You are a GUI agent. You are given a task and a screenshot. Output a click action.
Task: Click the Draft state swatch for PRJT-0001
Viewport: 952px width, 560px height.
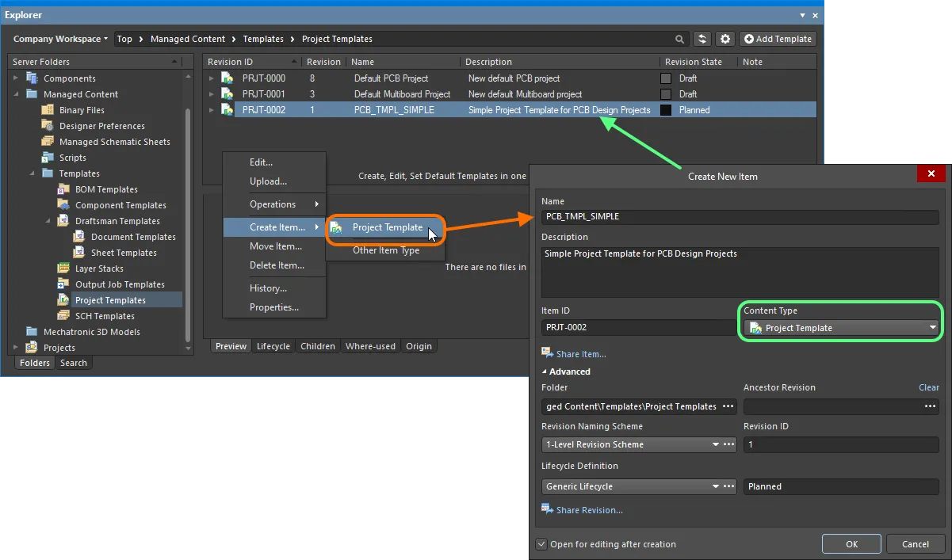click(x=666, y=94)
